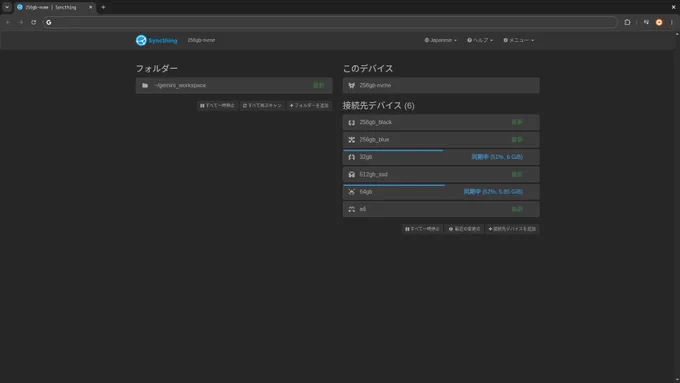This screenshot has width=680, height=383.
Task: Pause all devices with すべて一時停止 button
Action: (422, 229)
